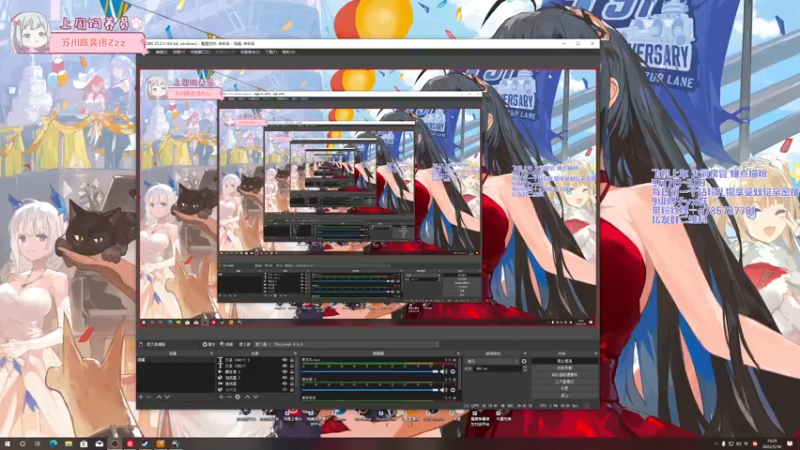800x450 pixels.
Task: Open 工具(T) menu in OBS
Action: pyautogui.click(x=271, y=52)
